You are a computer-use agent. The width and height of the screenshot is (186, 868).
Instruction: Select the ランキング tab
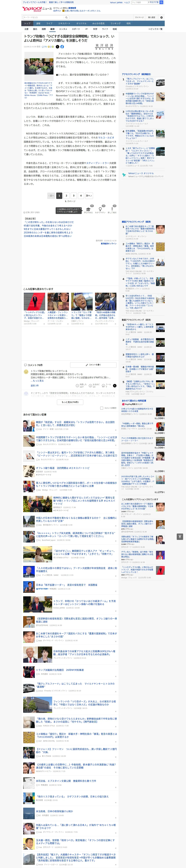click(115, 24)
